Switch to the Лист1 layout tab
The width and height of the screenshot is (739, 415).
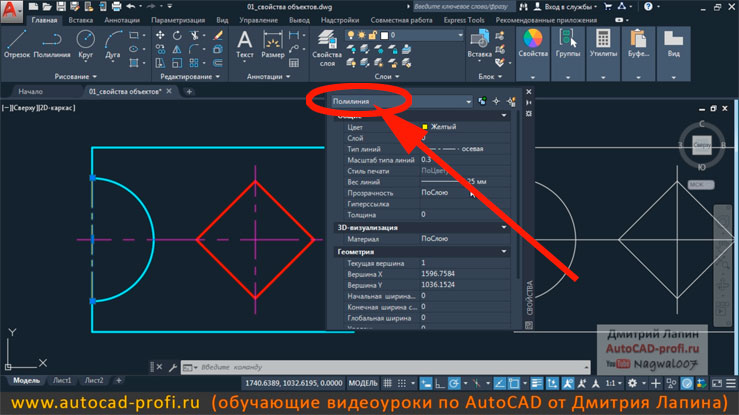click(x=62, y=380)
